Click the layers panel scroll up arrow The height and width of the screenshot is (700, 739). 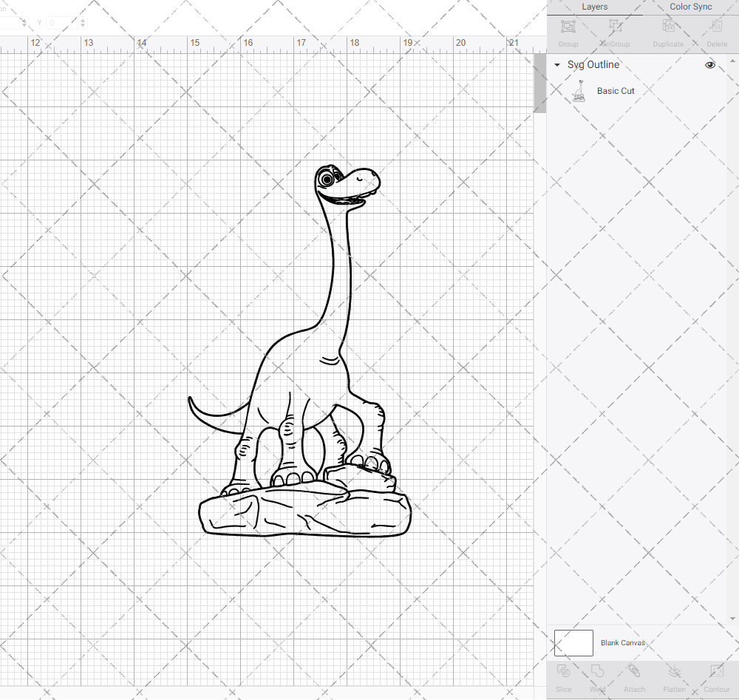coord(732,61)
